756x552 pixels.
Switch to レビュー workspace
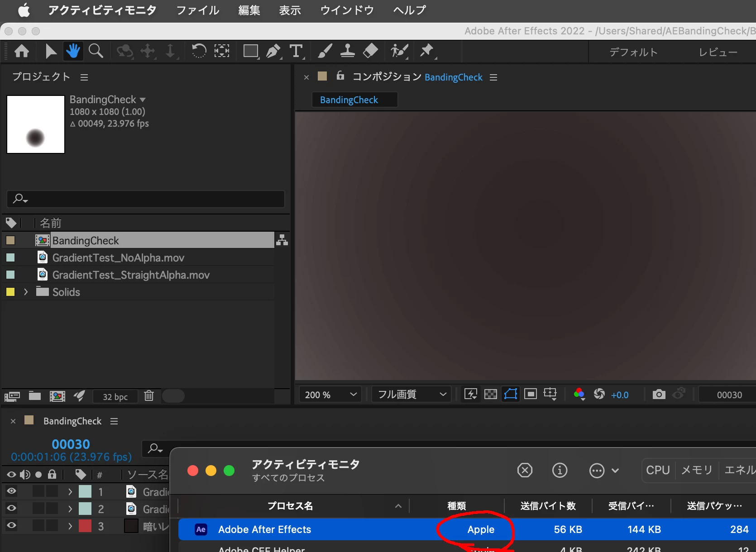718,52
